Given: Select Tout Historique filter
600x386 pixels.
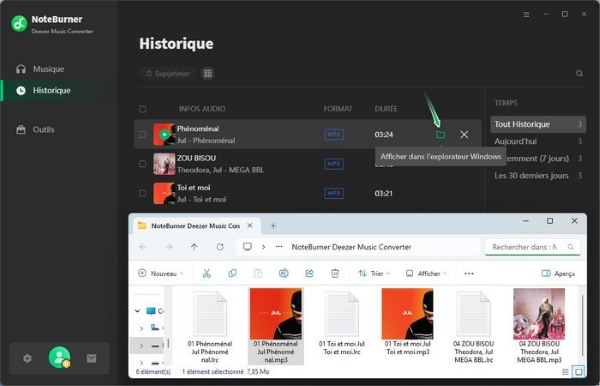Looking at the screenshot, I should [x=538, y=124].
